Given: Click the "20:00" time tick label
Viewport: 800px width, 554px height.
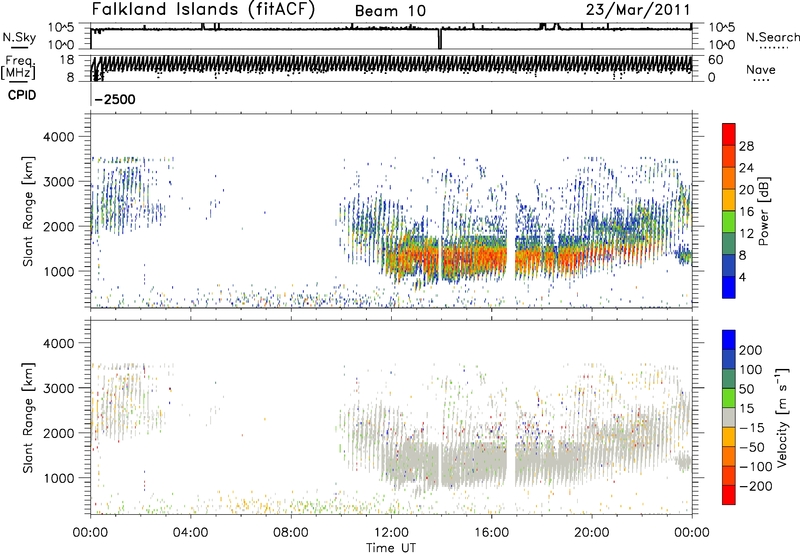Looking at the screenshot, I should 592,533.
